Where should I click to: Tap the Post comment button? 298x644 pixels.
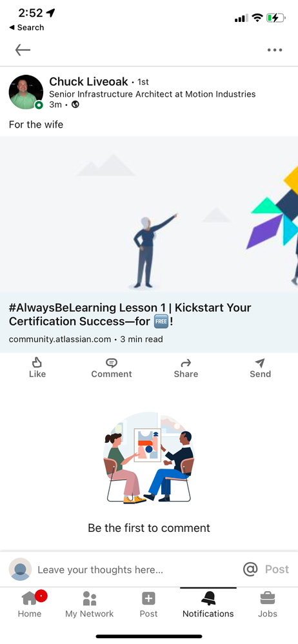tap(277, 569)
